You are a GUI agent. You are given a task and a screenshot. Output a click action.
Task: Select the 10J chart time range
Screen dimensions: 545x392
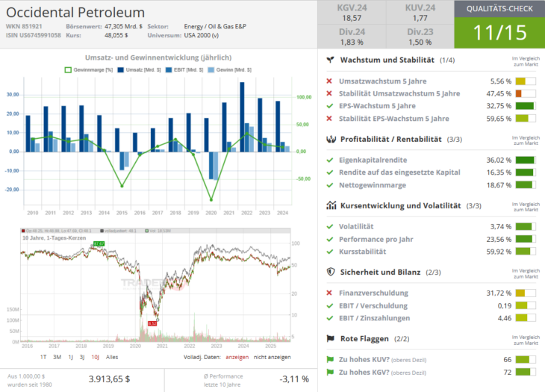coord(96,357)
